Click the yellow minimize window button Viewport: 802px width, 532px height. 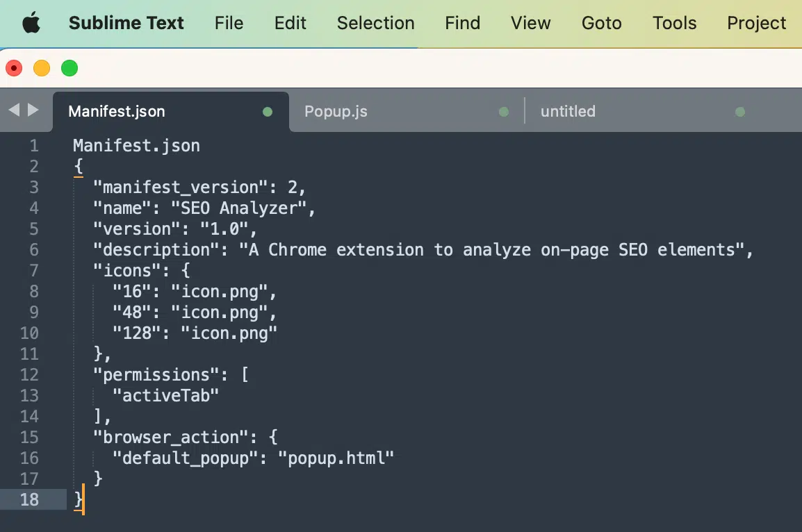(x=42, y=68)
